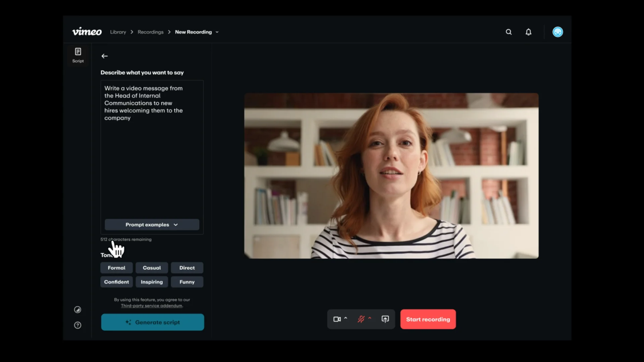Open search with the magnifier icon
The width and height of the screenshot is (644, 362).
tap(509, 32)
